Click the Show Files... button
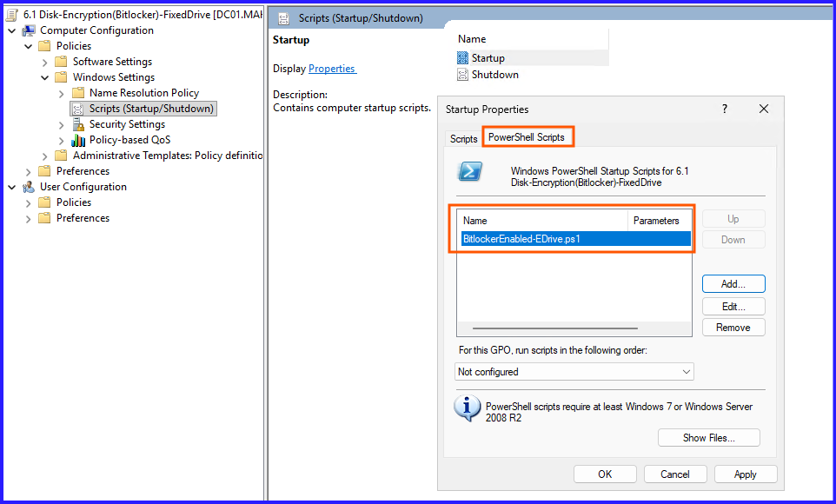Viewport: 836px width, 504px height. (x=708, y=438)
